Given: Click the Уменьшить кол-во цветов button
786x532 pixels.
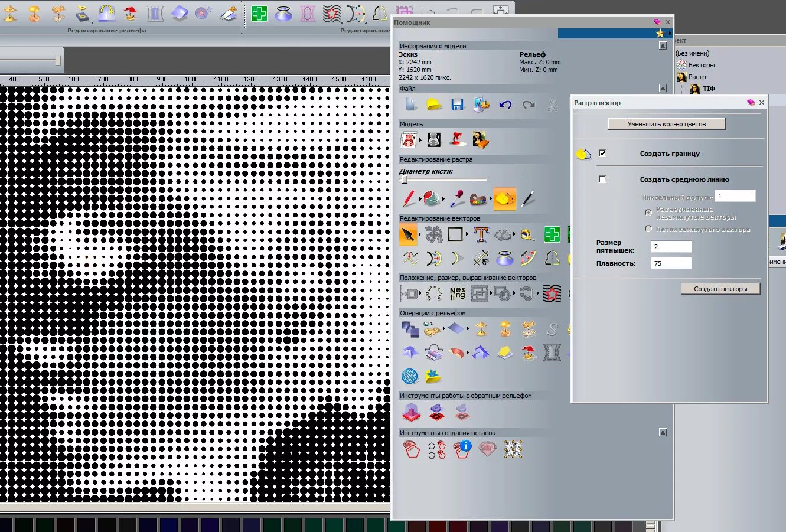Looking at the screenshot, I should (667, 124).
